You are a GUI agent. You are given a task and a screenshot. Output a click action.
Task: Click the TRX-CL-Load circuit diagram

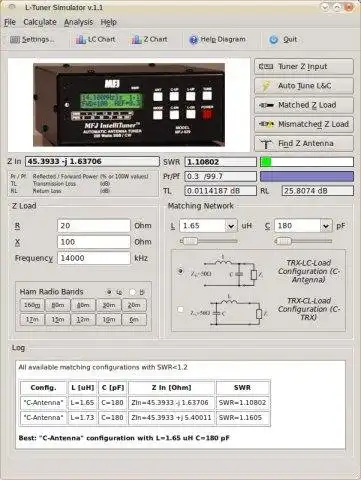230,309
